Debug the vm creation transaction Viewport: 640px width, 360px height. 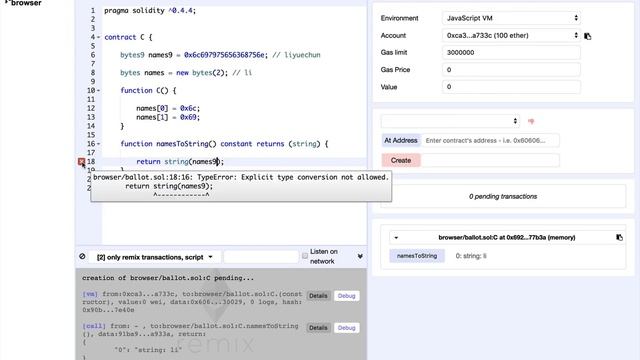click(347, 296)
